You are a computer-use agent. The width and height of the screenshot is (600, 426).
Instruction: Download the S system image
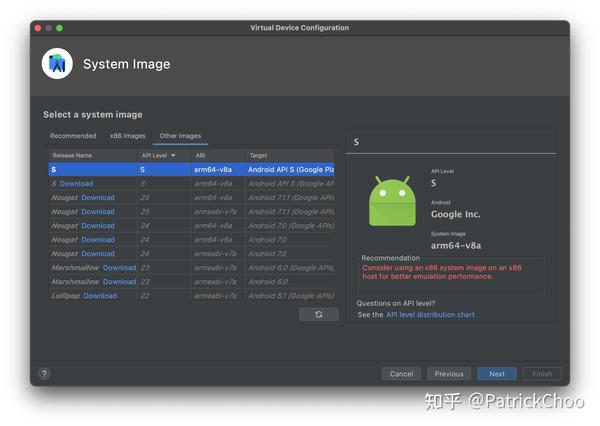pos(76,184)
